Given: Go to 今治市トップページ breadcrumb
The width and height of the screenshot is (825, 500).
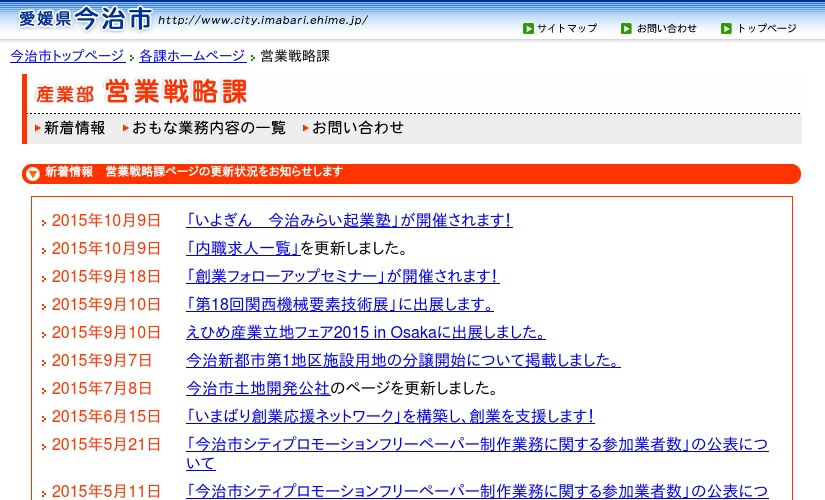Looking at the screenshot, I should point(67,56).
